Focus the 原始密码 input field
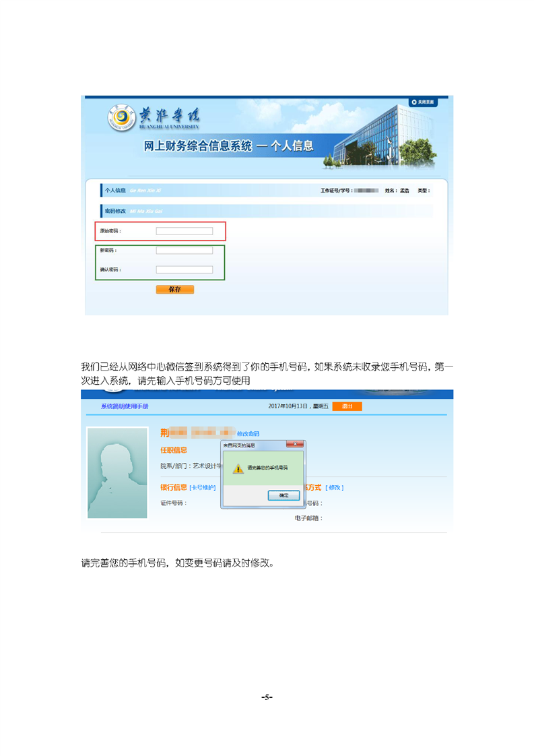The image size is (534, 756). click(184, 231)
